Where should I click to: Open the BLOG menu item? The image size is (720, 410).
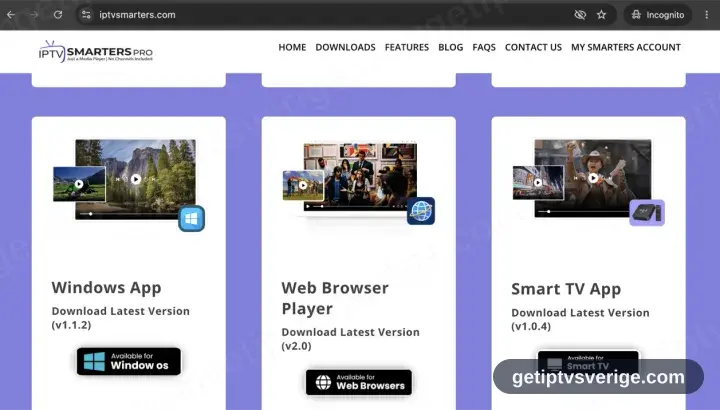point(450,47)
